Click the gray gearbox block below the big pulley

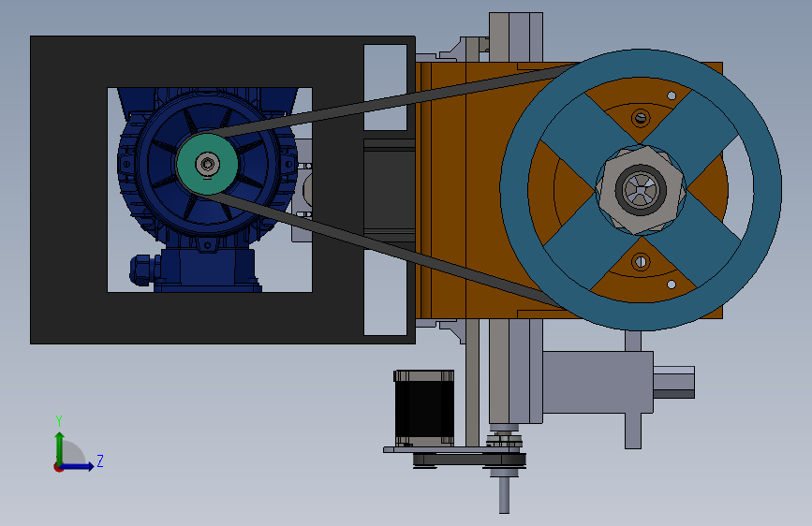click(598, 382)
